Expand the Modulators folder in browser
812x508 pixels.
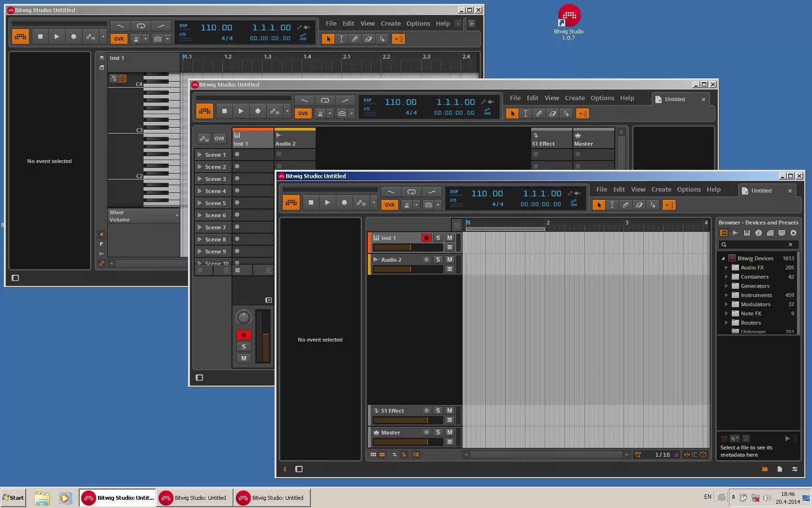click(x=726, y=304)
